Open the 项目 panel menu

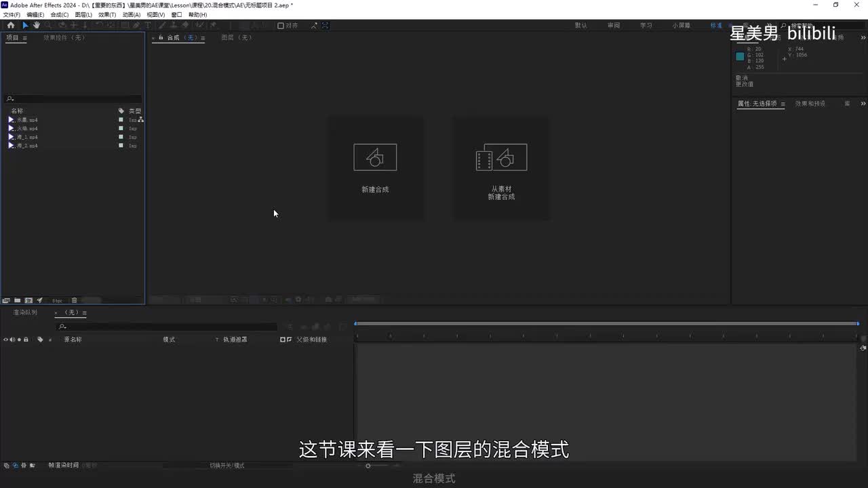pos(25,38)
